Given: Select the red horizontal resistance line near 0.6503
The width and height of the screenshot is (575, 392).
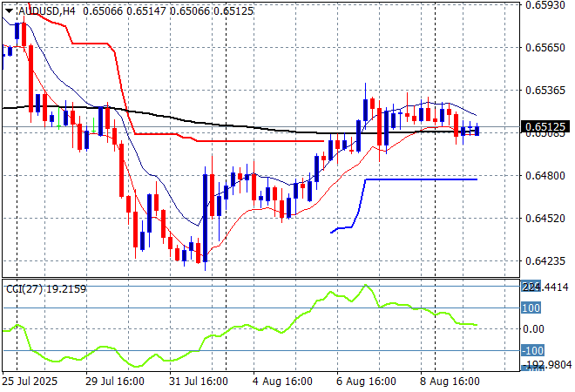Looking at the screenshot, I should click(x=260, y=141).
